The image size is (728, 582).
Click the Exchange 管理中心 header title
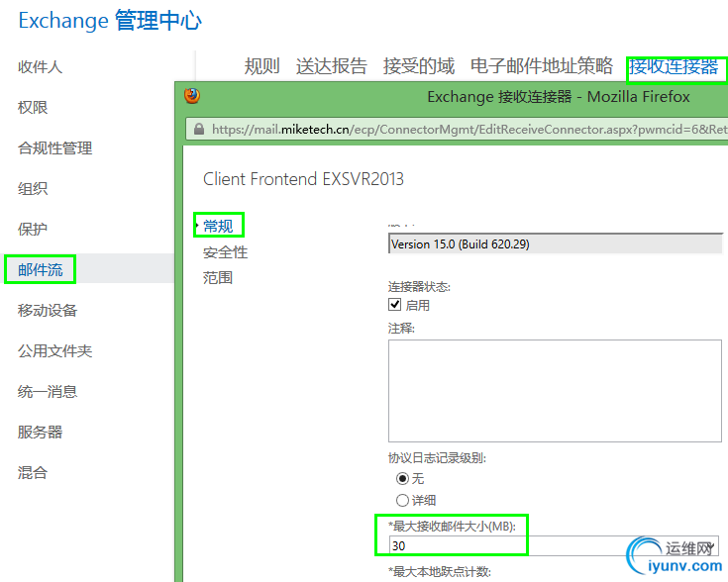click(110, 21)
